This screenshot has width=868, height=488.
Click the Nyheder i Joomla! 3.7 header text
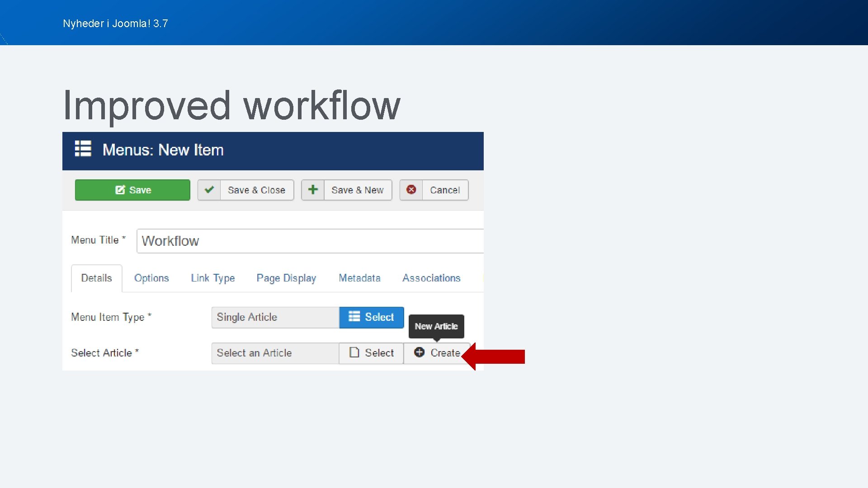pyautogui.click(x=115, y=23)
